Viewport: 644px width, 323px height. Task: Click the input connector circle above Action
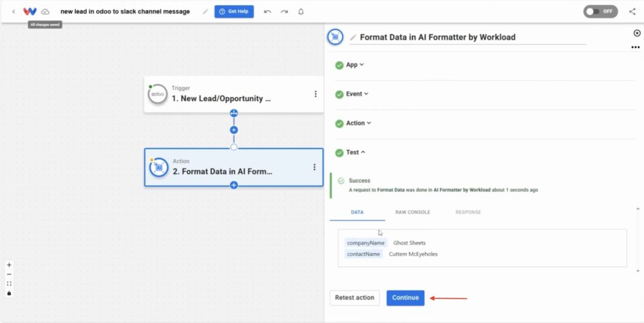pyautogui.click(x=234, y=147)
